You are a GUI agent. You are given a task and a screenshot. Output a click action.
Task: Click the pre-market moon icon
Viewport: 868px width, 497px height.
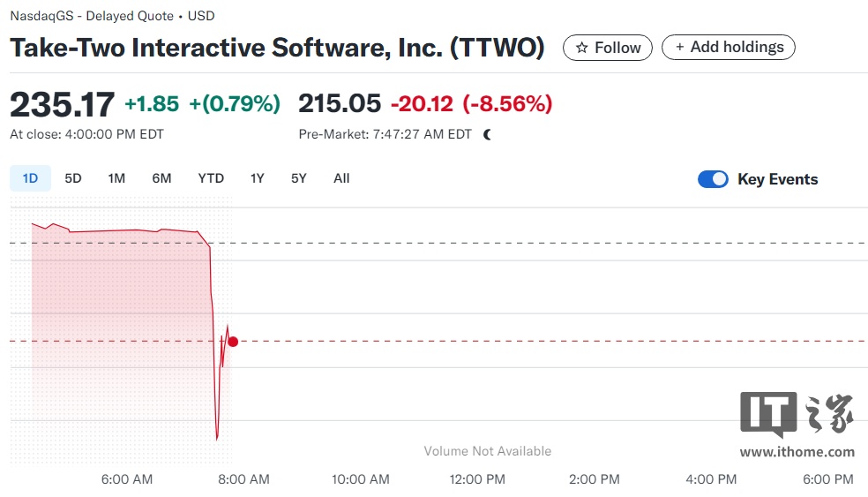(487, 135)
